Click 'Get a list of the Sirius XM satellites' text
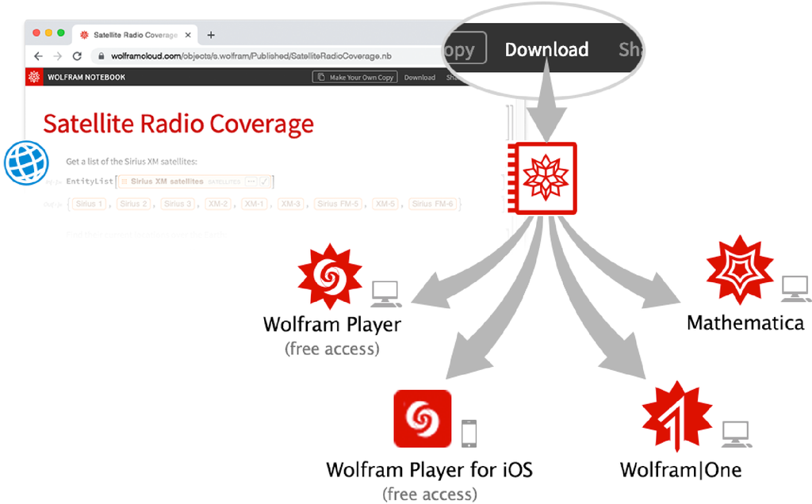The image size is (812, 504). (132, 162)
